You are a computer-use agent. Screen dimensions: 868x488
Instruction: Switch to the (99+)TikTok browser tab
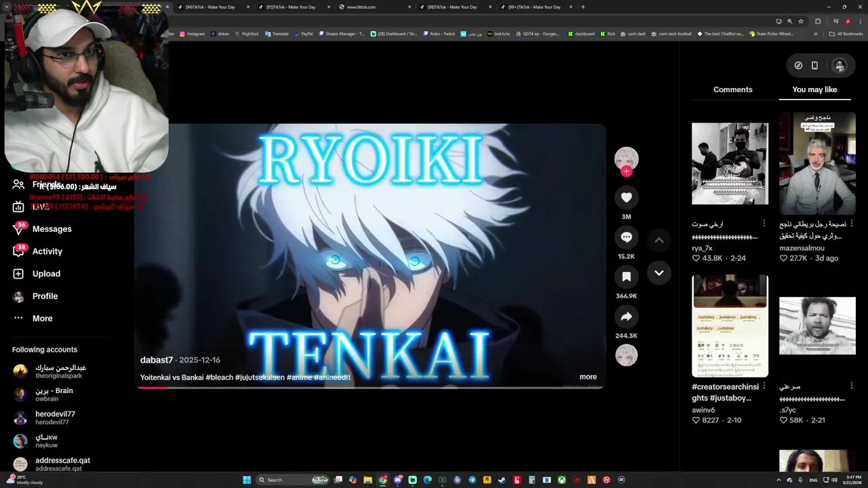pyautogui.click(x=534, y=7)
